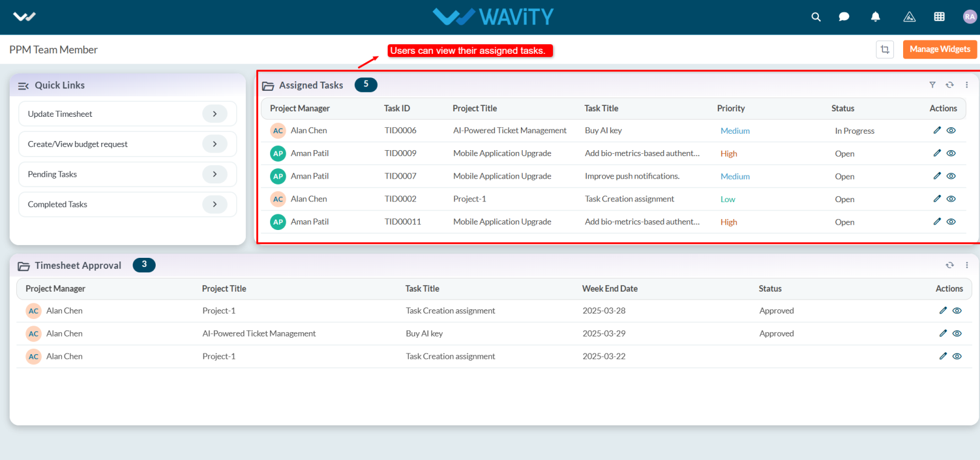Expand the Completed Tasks quick link arrow
This screenshot has height=460, width=980.
tap(215, 205)
